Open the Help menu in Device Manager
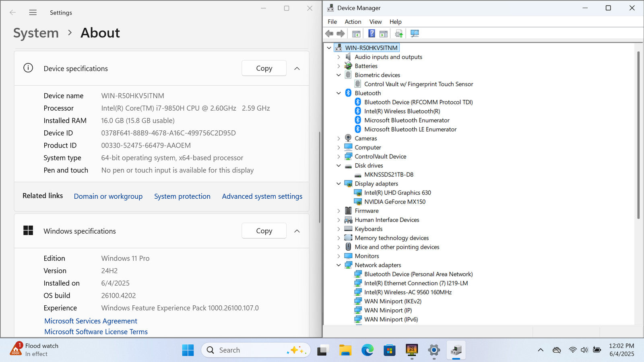 point(395,22)
